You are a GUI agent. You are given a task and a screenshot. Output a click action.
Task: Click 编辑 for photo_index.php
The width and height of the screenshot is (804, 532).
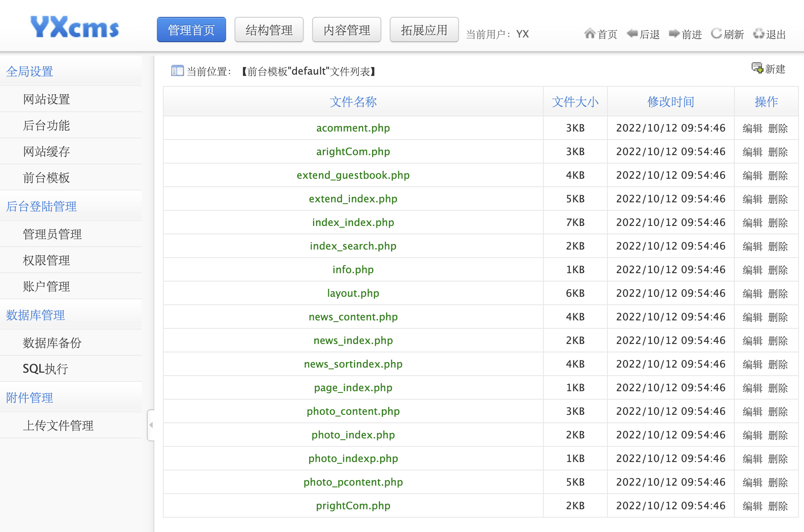tap(753, 435)
